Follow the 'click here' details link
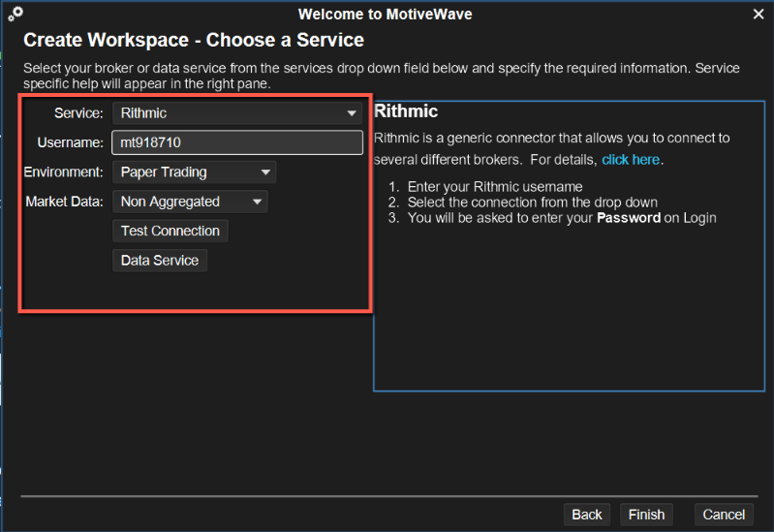774x532 pixels. [631, 160]
